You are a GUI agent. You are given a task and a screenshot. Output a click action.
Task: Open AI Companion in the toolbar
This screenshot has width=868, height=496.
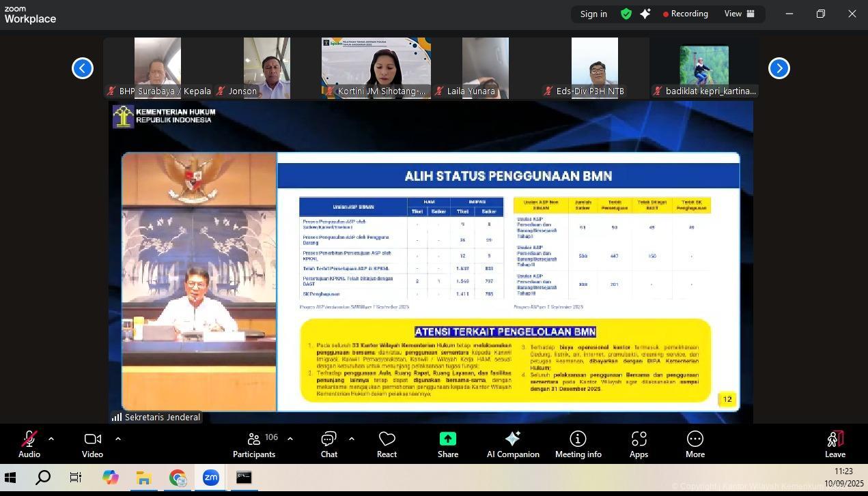tap(513, 444)
